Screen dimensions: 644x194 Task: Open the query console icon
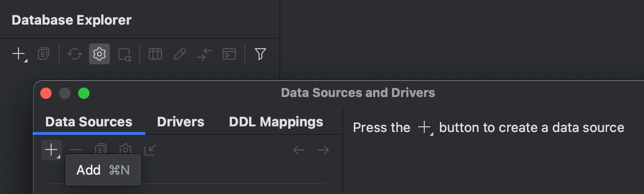[x=229, y=54]
